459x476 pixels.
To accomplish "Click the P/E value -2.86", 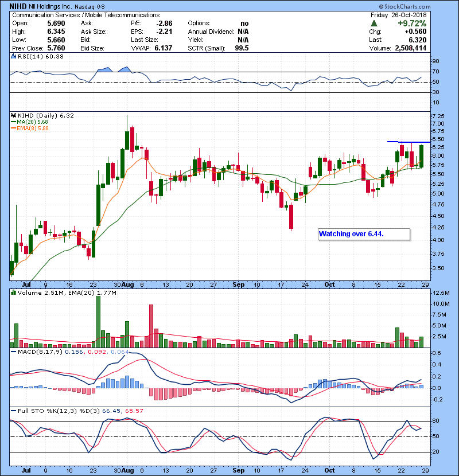I will tap(164, 24).
